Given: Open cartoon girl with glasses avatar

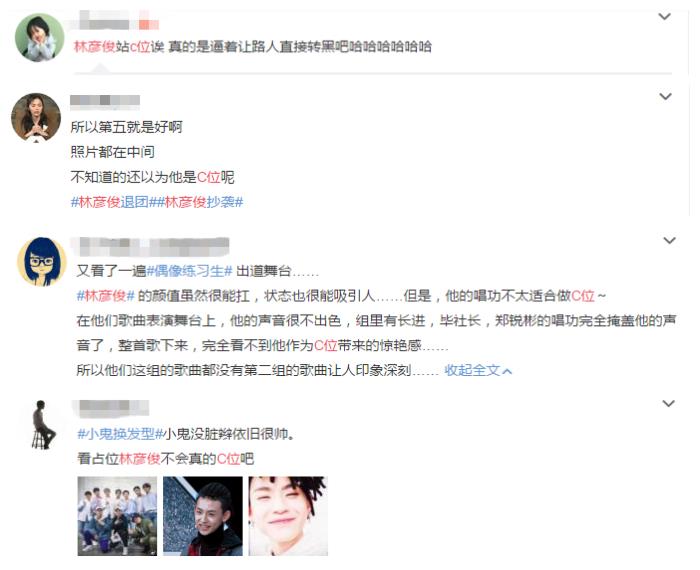Looking at the screenshot, I should point(42,262).
